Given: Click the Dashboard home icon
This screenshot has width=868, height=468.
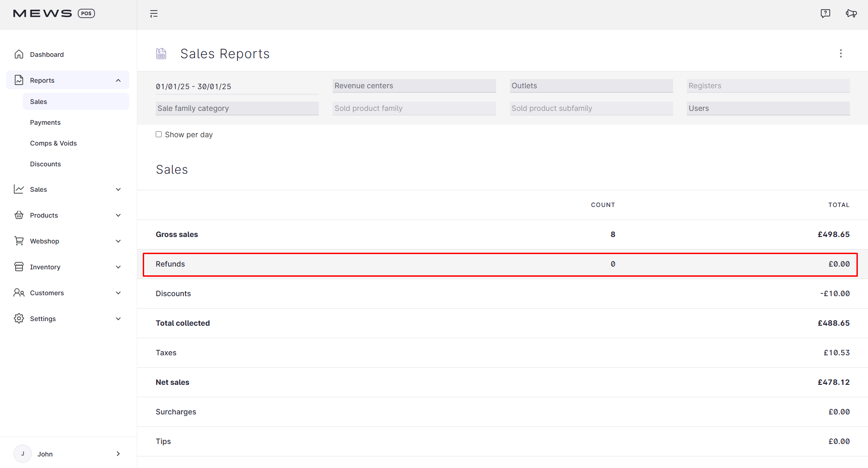Looking at the screenshot, I should [19, 55].
